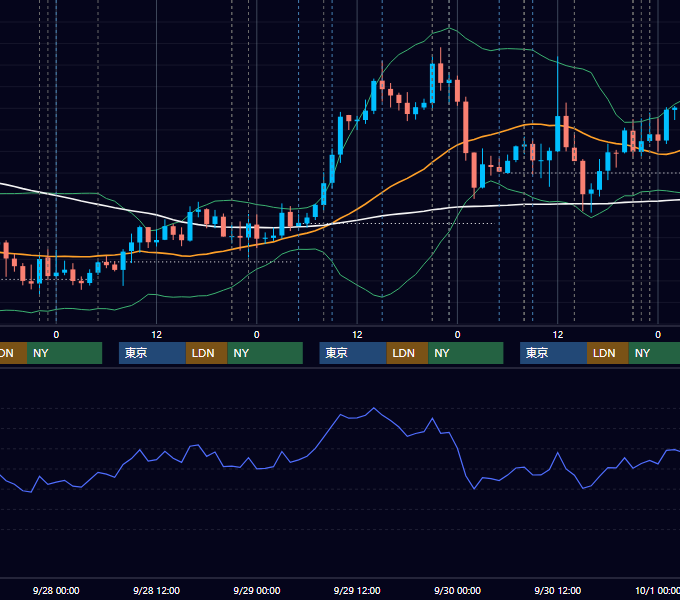Click the 9/28 00:00 date label
680x600 pixels.
point(56,590)
